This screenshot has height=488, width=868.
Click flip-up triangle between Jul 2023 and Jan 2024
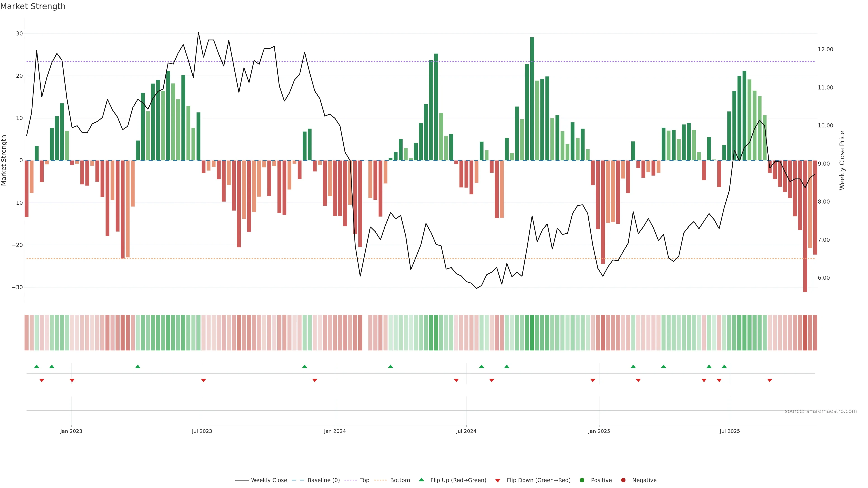(305, 366)
